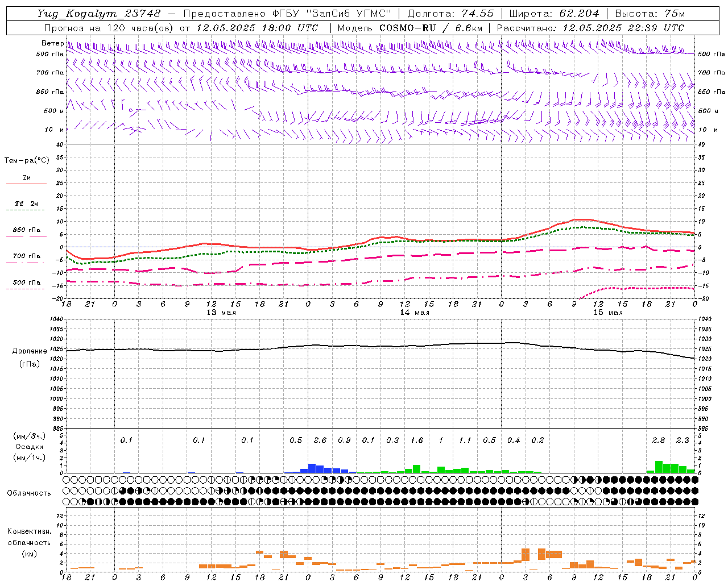Screen dimensions: 728x582
Task: Click the 13 мая date label
Action: (x=221, y=313)
